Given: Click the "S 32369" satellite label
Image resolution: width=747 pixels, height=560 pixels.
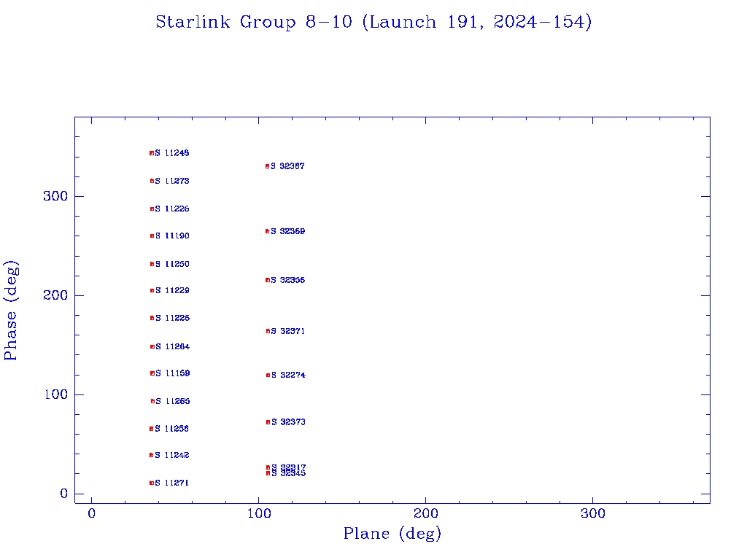Looking at the screenshot, I should [x=287, y=231].
